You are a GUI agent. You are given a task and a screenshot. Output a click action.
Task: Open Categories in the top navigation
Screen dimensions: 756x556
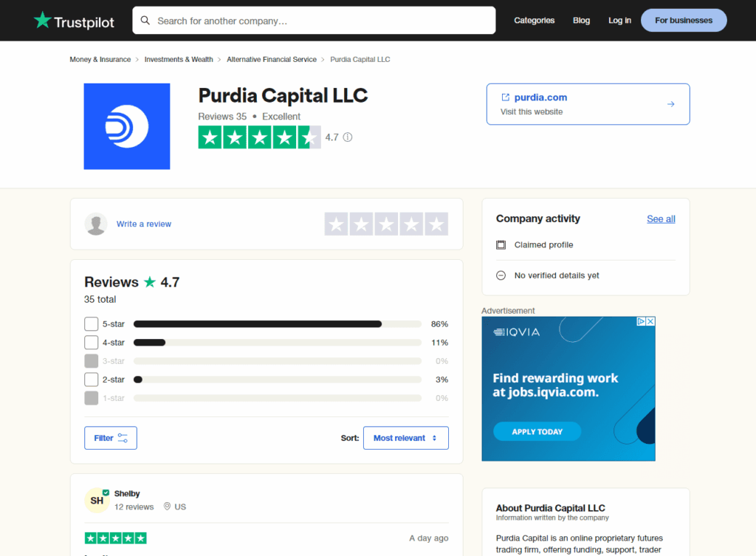[535, 20]
